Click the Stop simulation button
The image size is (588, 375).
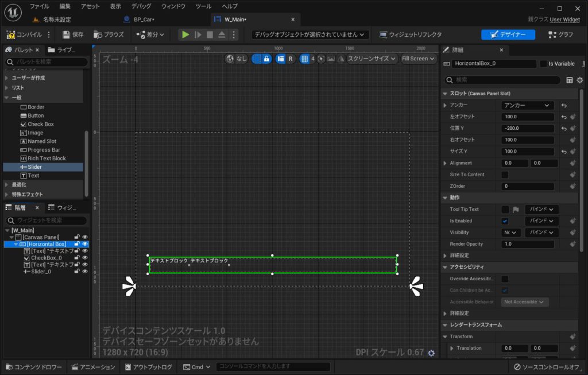pos(210,34)
